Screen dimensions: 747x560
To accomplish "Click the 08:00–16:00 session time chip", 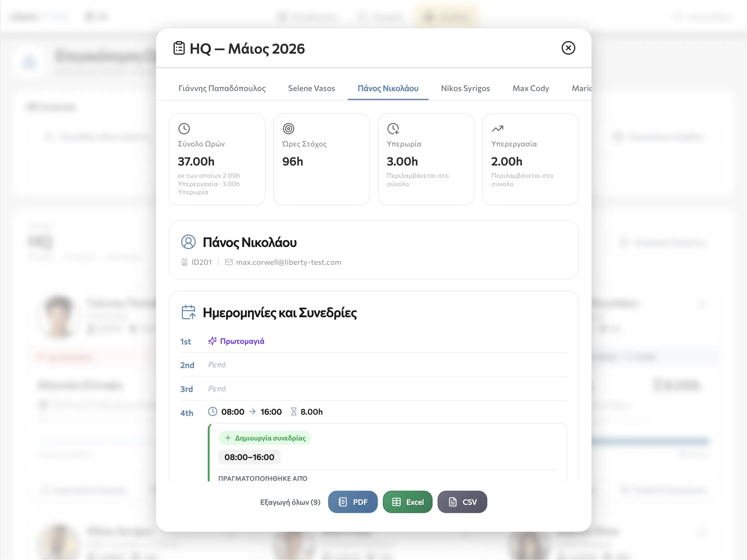I will (249, 457).
